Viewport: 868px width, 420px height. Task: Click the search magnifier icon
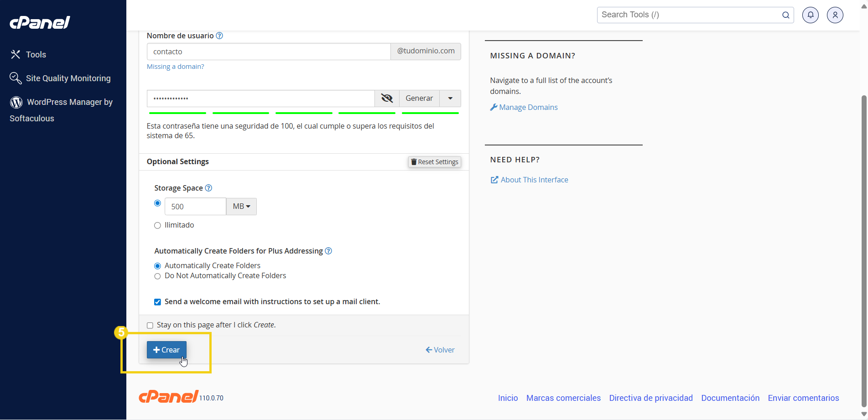pyautogui.click(x=785, y=15)
